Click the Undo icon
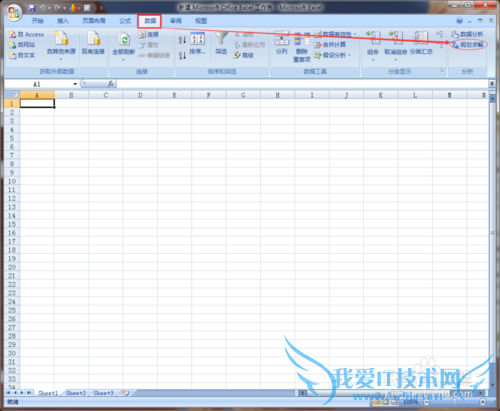Image resolution: width=500 pixels, height=411 pixels. click(42, 7)
